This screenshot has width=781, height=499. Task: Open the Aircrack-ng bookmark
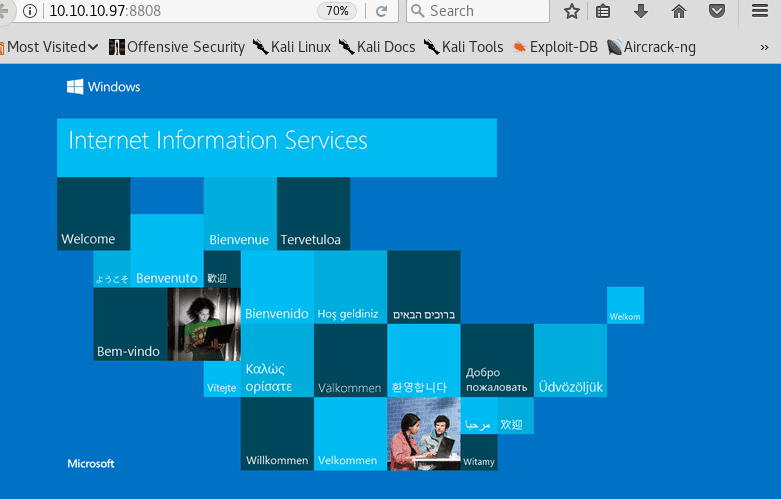(651, 47)
